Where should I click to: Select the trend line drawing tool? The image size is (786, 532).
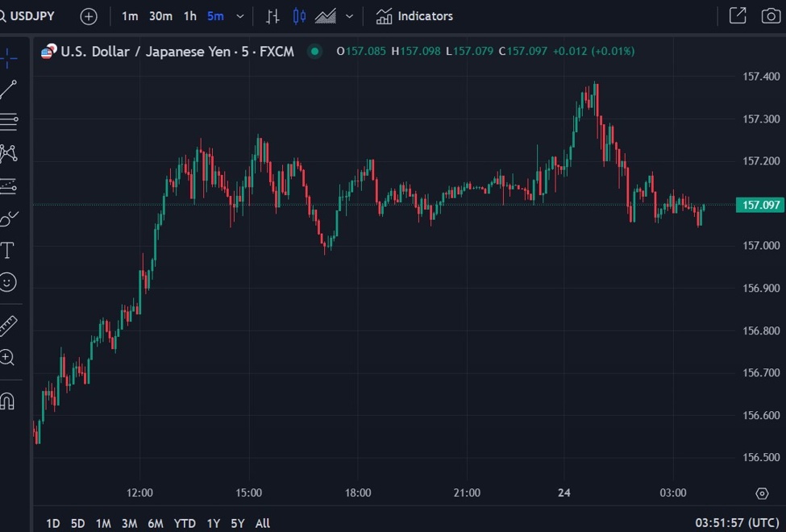click(8, 89)
